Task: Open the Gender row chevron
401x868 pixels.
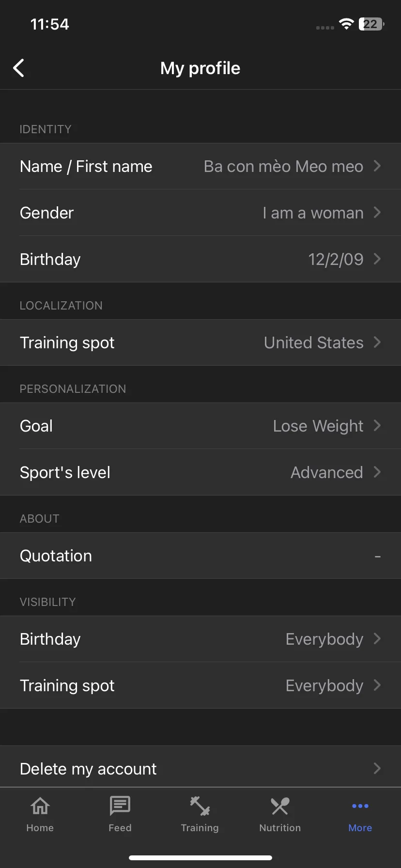Action: tap(377, 213)
